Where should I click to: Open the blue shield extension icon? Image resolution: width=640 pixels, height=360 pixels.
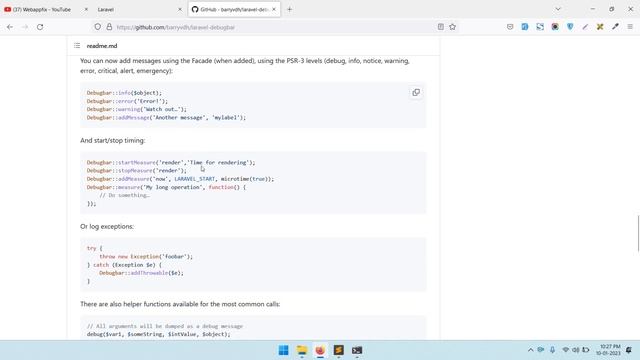pos(570,27)
